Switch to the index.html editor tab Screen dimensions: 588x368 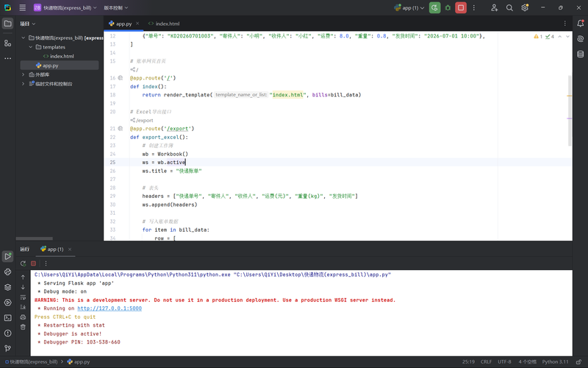164,24
